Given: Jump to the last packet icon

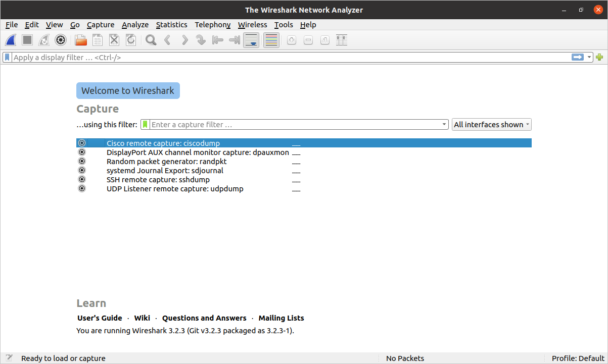Looking at the screenshot, I should point(235,40).
